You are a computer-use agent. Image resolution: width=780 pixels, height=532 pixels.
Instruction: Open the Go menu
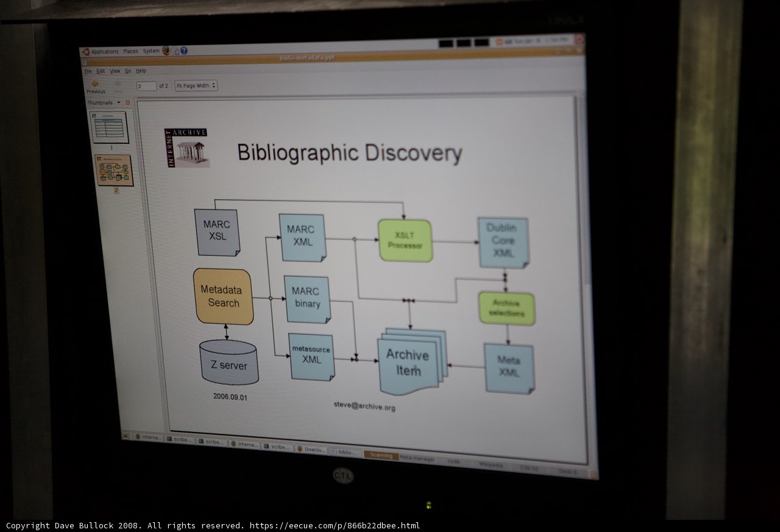[x=128, y=71]
